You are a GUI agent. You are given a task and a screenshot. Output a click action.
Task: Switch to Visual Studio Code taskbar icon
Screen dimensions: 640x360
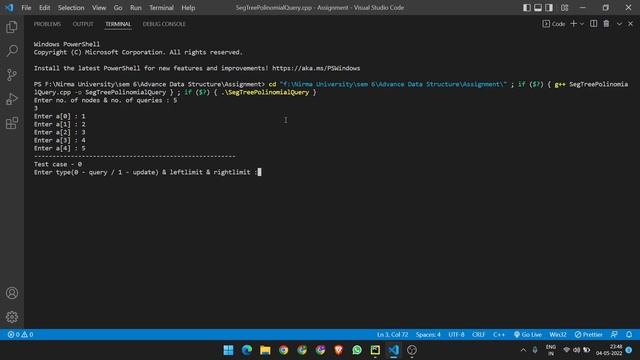(x=393, y=350)
